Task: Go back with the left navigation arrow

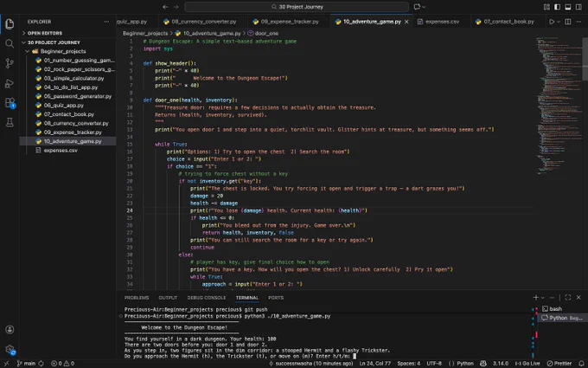Action: click(165, 7)
